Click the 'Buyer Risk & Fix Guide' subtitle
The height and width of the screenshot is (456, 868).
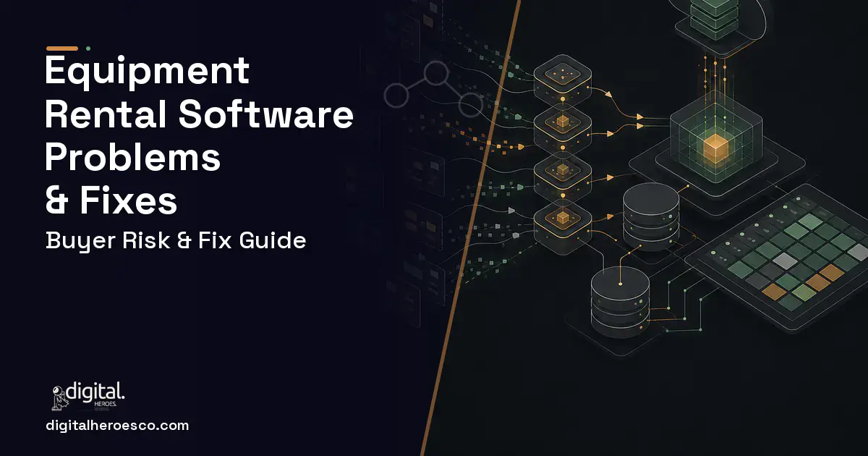(x=176, y=240)
